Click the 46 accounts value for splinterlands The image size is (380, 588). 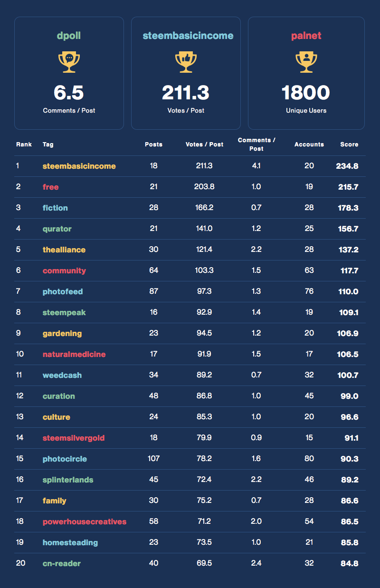309,480
